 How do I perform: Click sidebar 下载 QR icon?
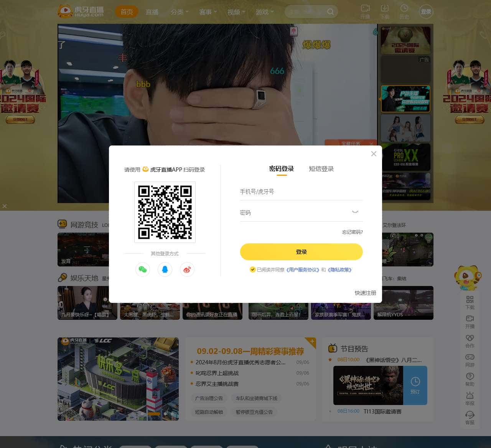coord(470,299)
